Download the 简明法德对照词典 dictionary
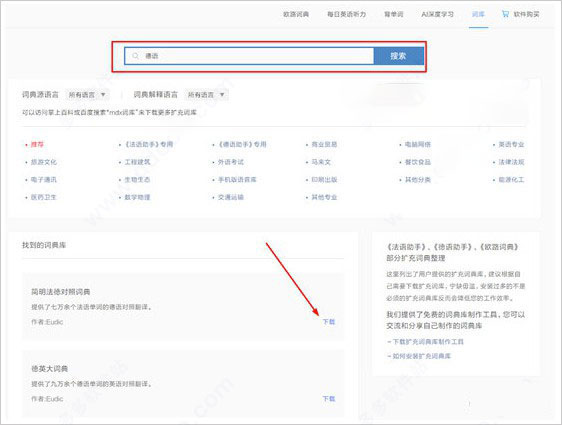The height and width of the screenshot is (425, 562). [329, 322]
